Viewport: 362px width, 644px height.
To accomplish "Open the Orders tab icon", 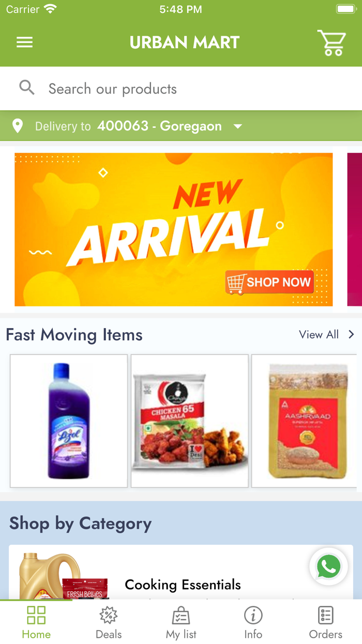I will [x=326, y=616].
